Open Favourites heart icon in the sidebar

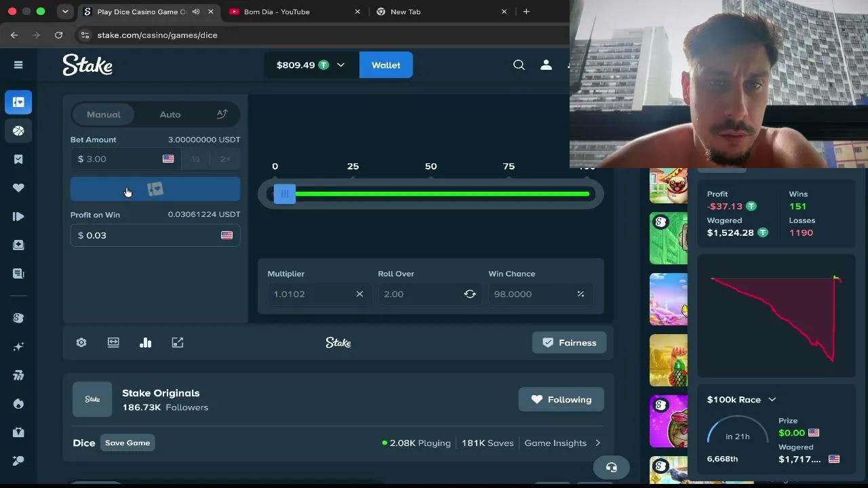coord(18,188)
